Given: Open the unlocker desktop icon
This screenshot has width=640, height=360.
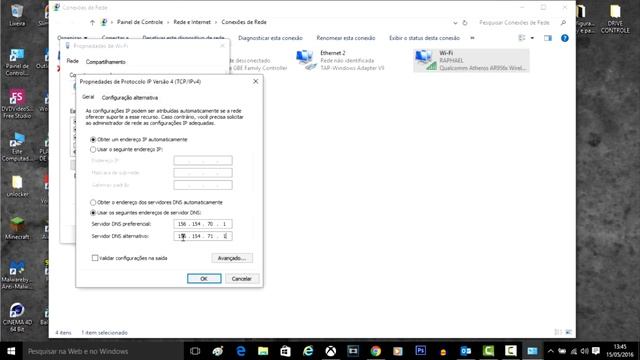Looking at the screenshot, I should point(17,186).
